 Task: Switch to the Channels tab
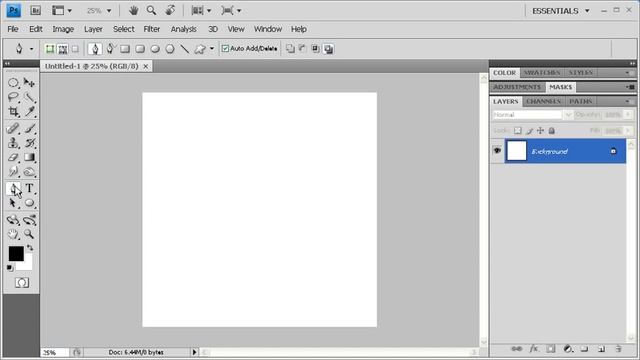[543, 101]
